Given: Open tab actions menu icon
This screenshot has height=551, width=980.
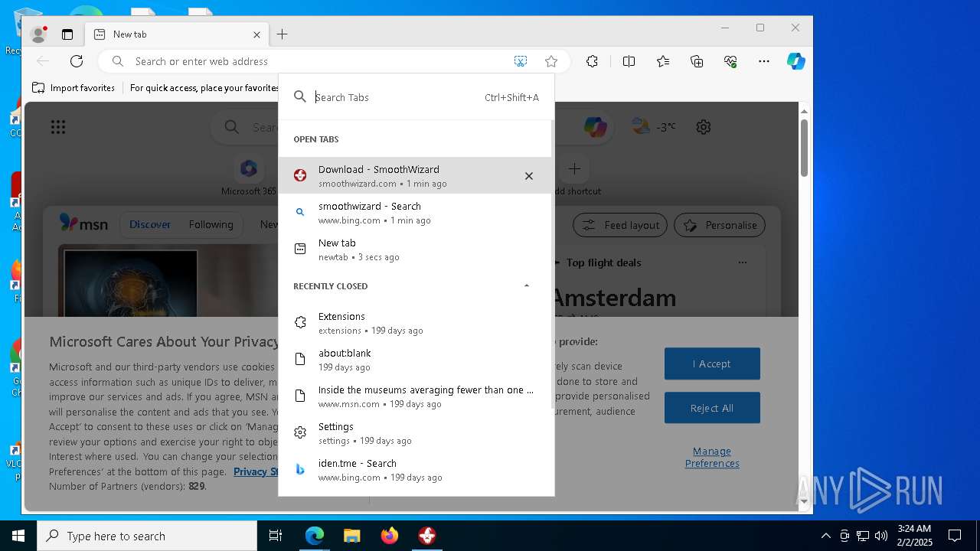Looking at the screenshot, I should [x=67, y=34].
